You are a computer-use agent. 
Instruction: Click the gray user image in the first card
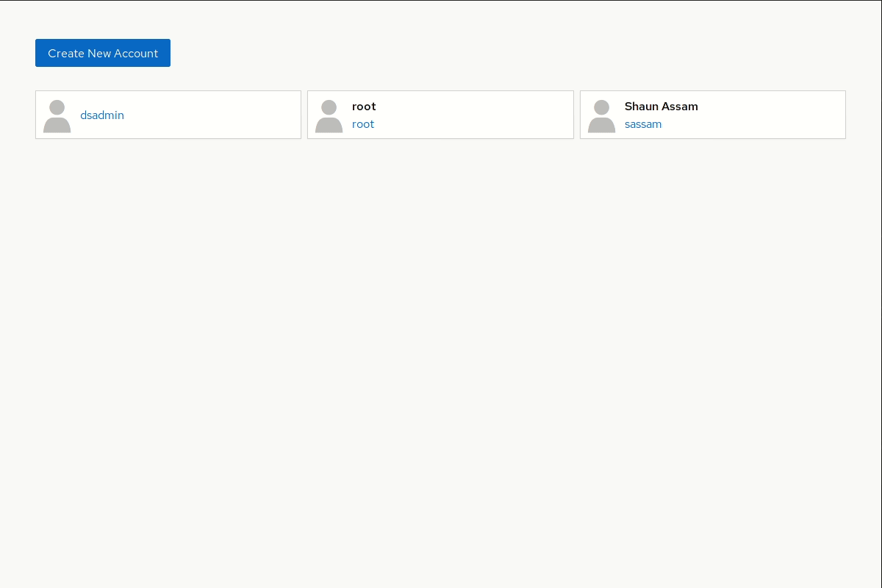(x=57, y=115)
